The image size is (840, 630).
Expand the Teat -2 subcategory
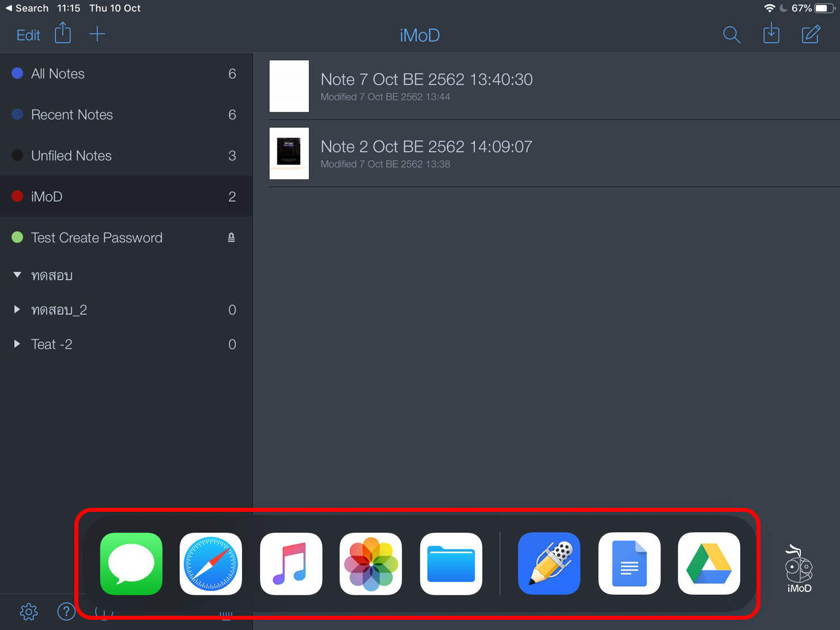tap(16, 344)
